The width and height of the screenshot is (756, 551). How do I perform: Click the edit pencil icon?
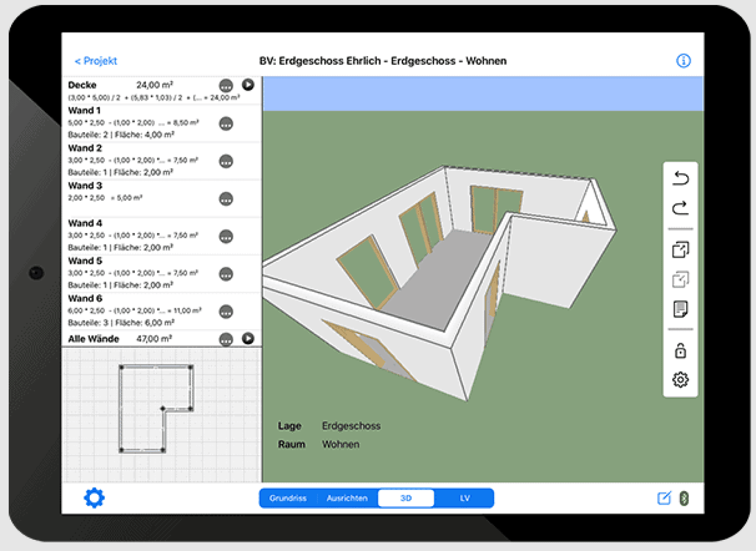pyautogui.click(x=664, y=498)
